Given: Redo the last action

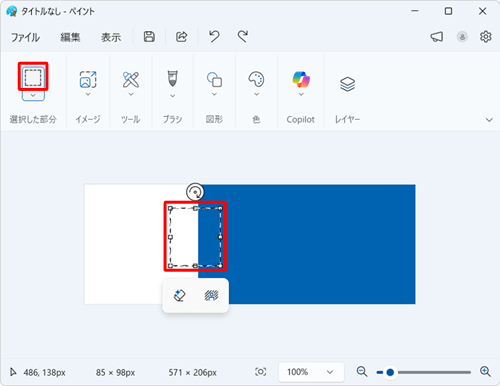Looking at the screenshot, I should coord(243,36).
